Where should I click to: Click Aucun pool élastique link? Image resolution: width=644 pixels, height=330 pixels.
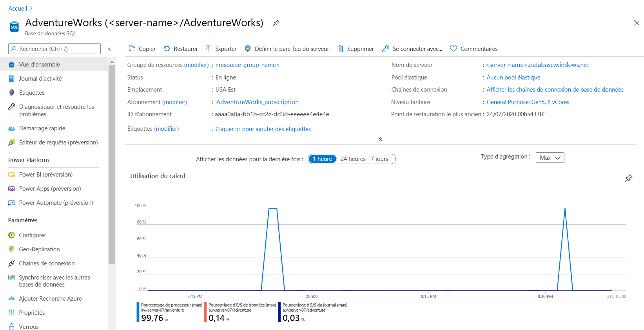pos(513,78)
